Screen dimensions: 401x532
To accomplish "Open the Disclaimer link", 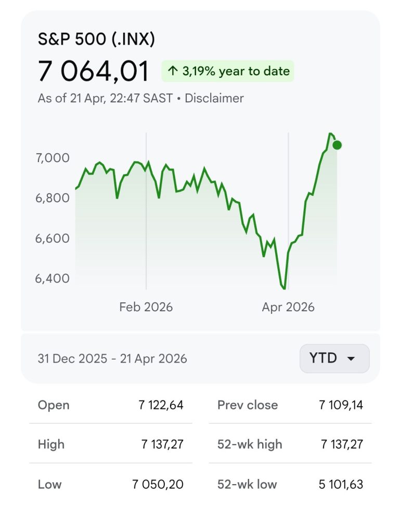I will click(x=214, y=98).
